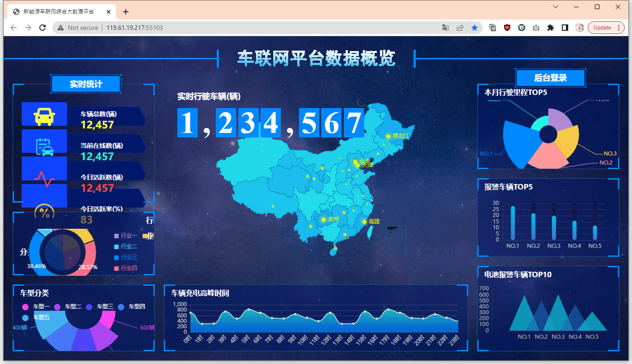Click the browser forward arrow

28,28
